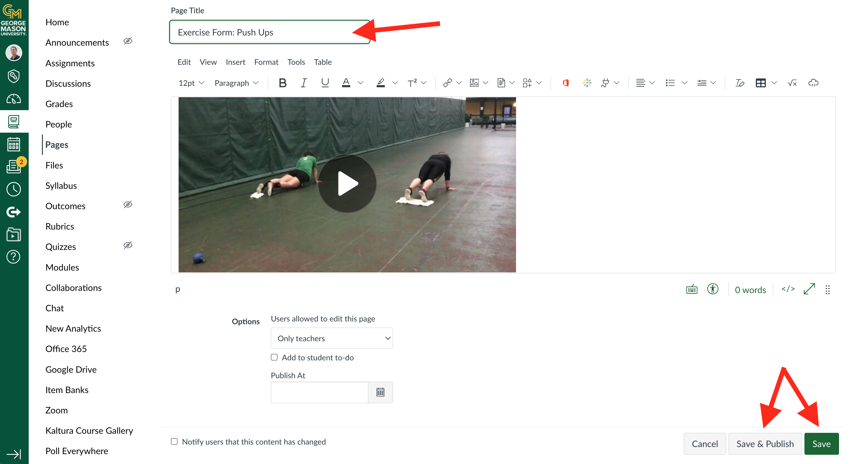This screenshot has width=868, height=464.
Task: Click the Save & Publish button
Action: [765, 444]
